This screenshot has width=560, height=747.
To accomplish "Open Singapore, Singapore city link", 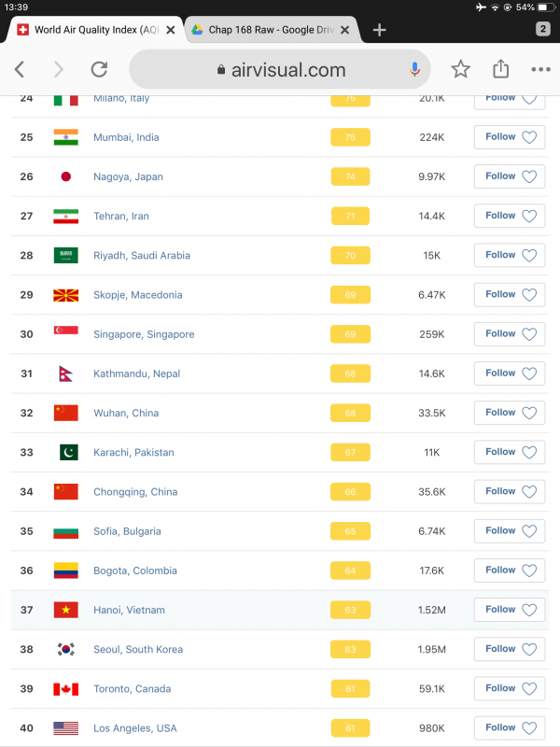I will tap(144, 334).
